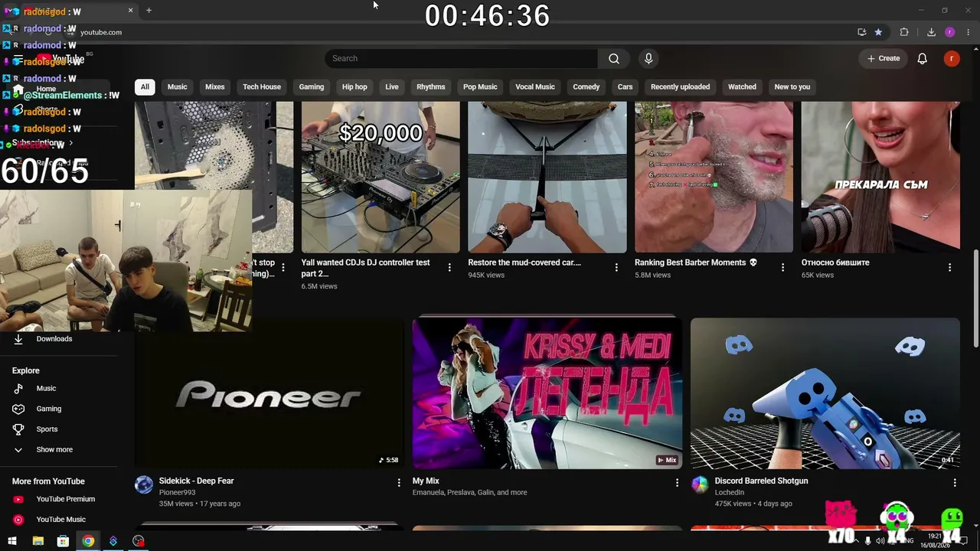Open Pioneer993 channel name link
The width and height of the screenshot is (980, 551).
177,493
